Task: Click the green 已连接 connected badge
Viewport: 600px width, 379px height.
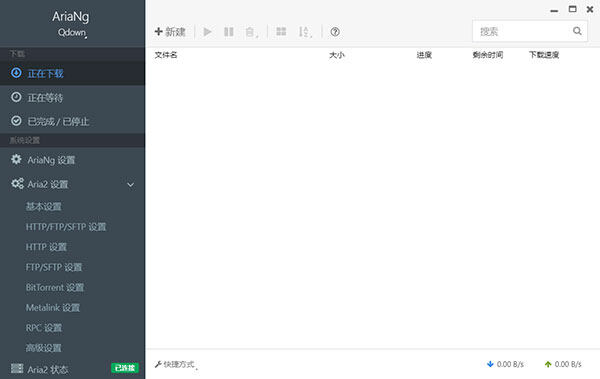Action: [125, 368]
